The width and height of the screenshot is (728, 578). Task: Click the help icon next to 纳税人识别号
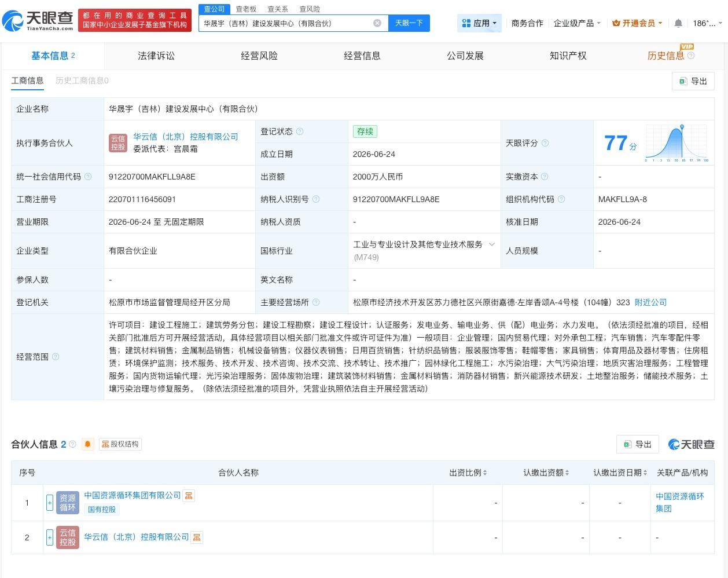316,199
